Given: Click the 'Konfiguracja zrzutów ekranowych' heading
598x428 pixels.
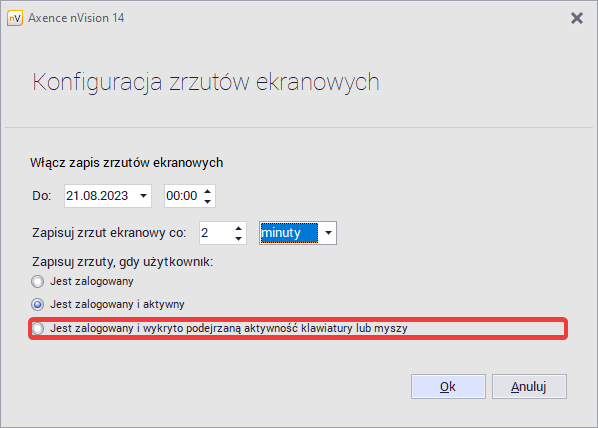Looking at the screenshot, I should click(206, 82).
